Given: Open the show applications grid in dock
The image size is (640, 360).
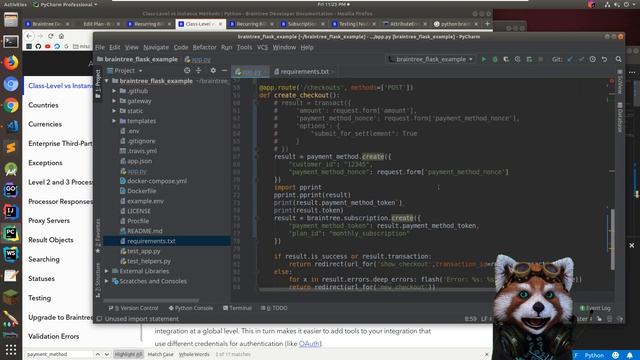Looking at the screenshot, I should pos(11,350).
